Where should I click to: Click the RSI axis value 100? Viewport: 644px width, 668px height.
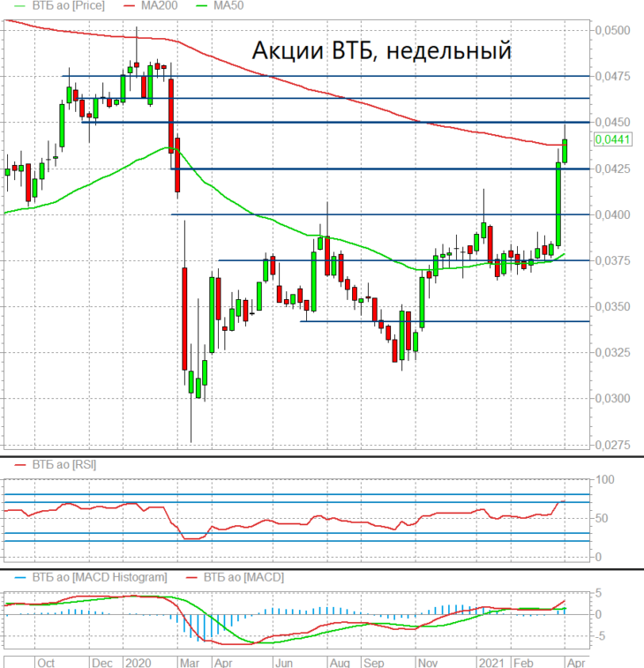[x=605, y=480]
